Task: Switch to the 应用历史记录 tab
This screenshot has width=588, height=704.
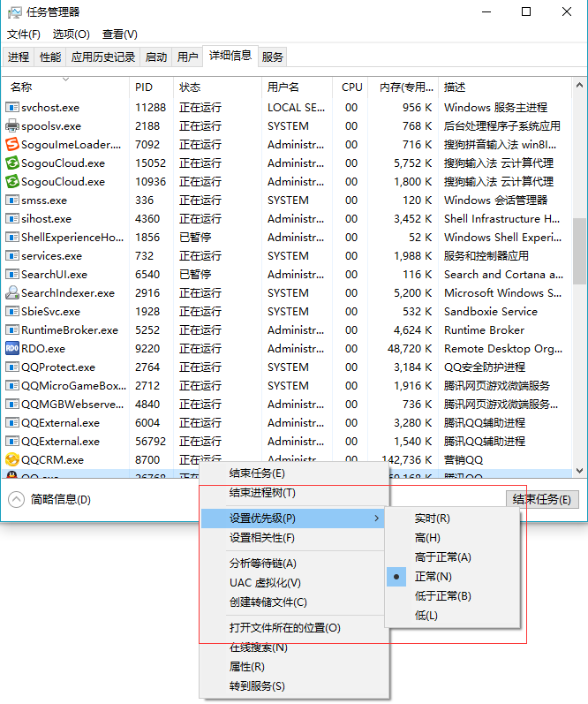Action: (x=102, y=57)
